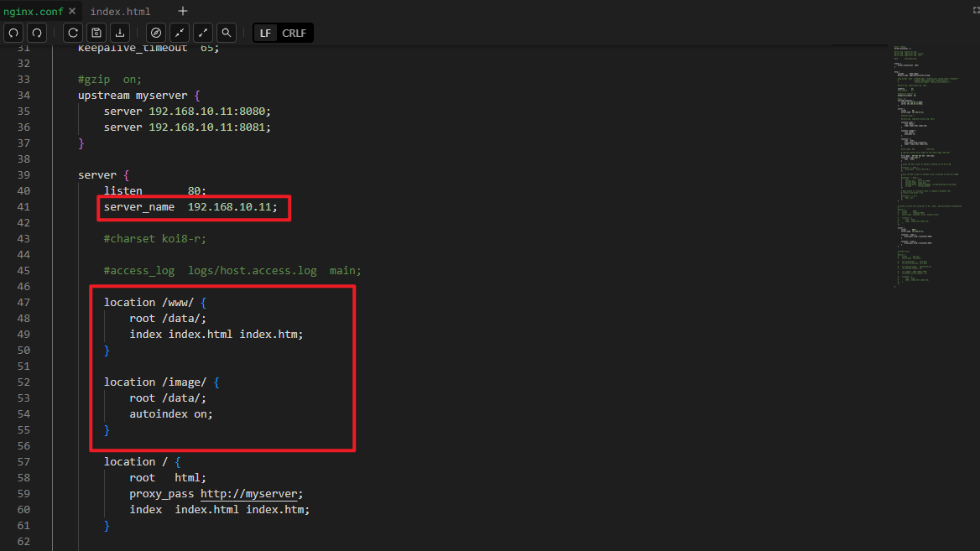Viewport: 980px width, 551px height.
Task: Close the nginx.conf tab
Action: tap(72, 11)
